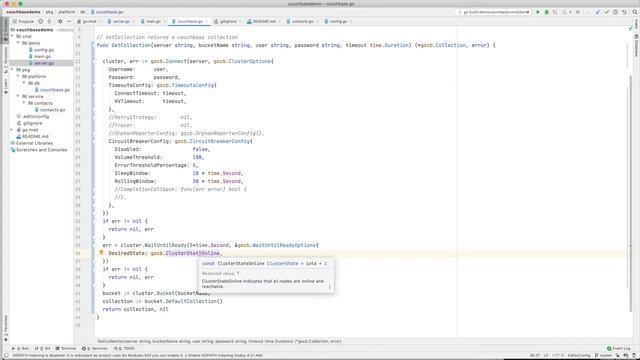
Task: Collapse all nodes in Project panel toolbar
Action: click(49, 21)
